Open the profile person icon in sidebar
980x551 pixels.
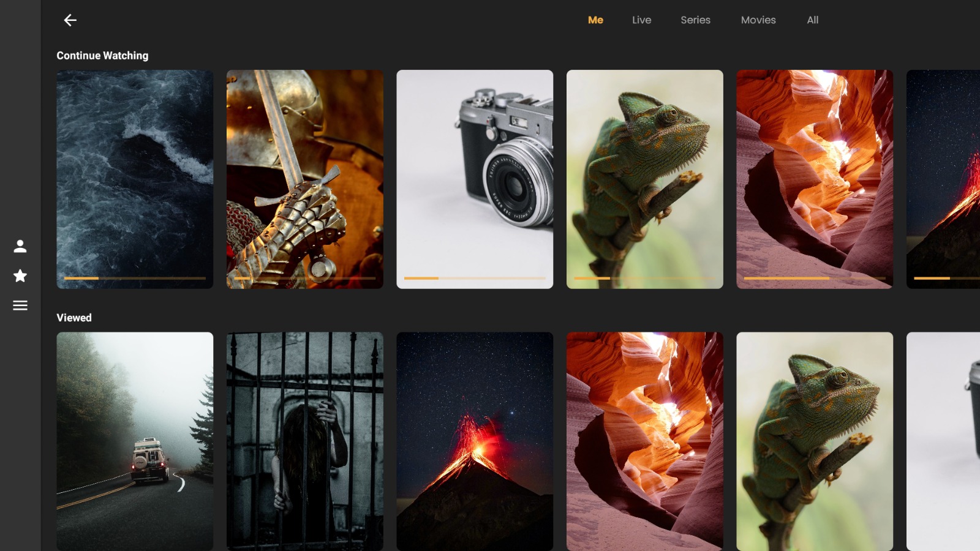point(20,246)
